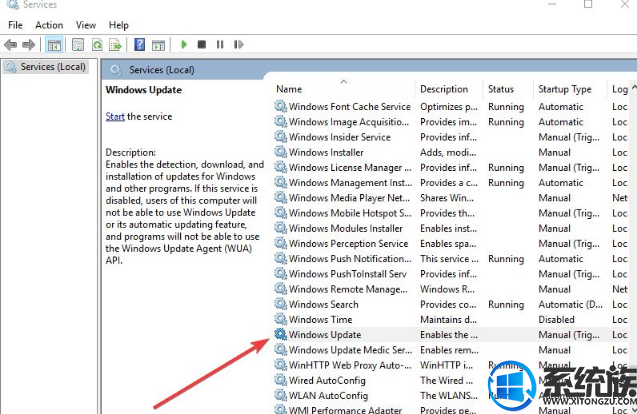Click the Forward arrow in the toolbar
The height and width of the screenshot is (414, 637).
(28, 45)
